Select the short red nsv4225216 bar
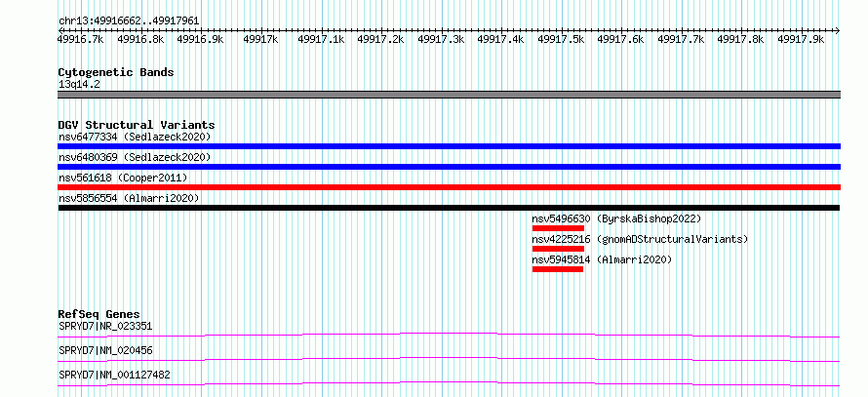This screenshot has width=868, height=397. (558, 249)
